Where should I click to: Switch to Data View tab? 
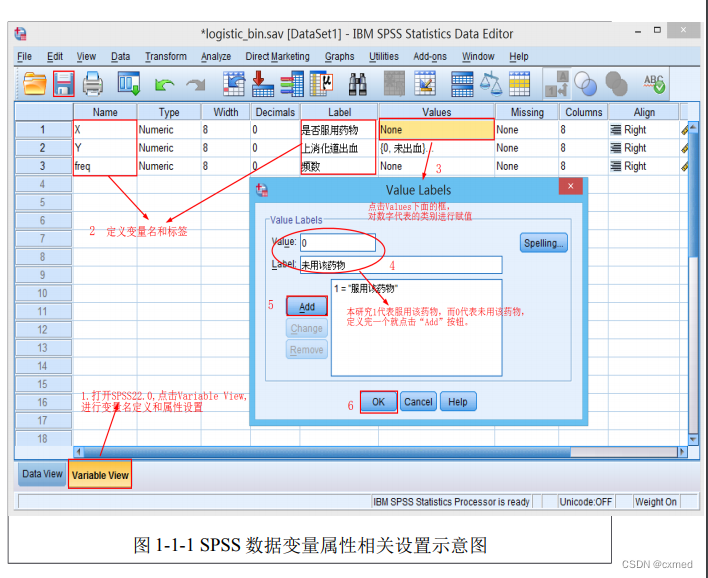42,474
